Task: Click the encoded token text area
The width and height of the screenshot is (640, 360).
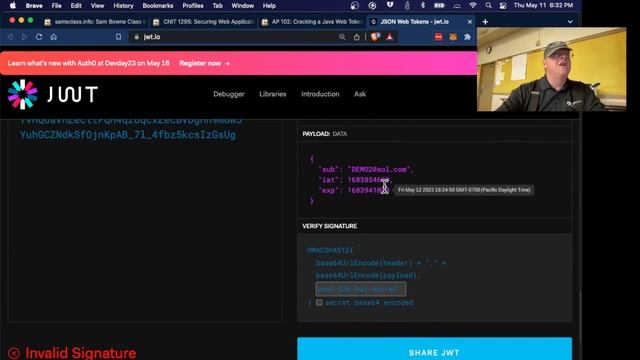Action: pos(144,220)
